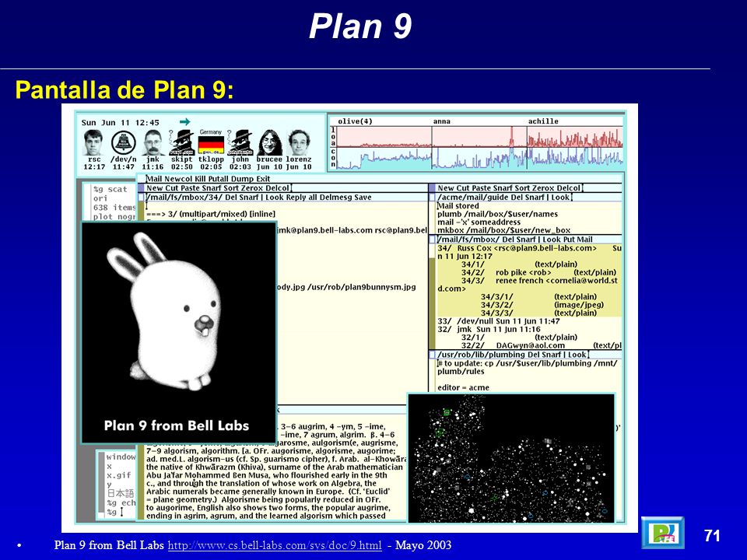Viewport: 747px width, 560px height.
Task: Click the 'editor = acme' line
Action: [463, 387]
